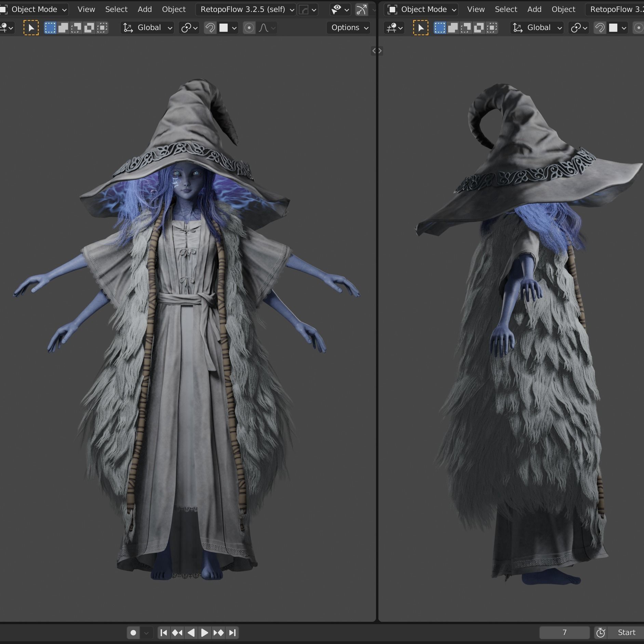Toggle the viewport gizmo display button
Image resolution: width=644 pixels, height=644 pixels.
(x=362, y=10)
